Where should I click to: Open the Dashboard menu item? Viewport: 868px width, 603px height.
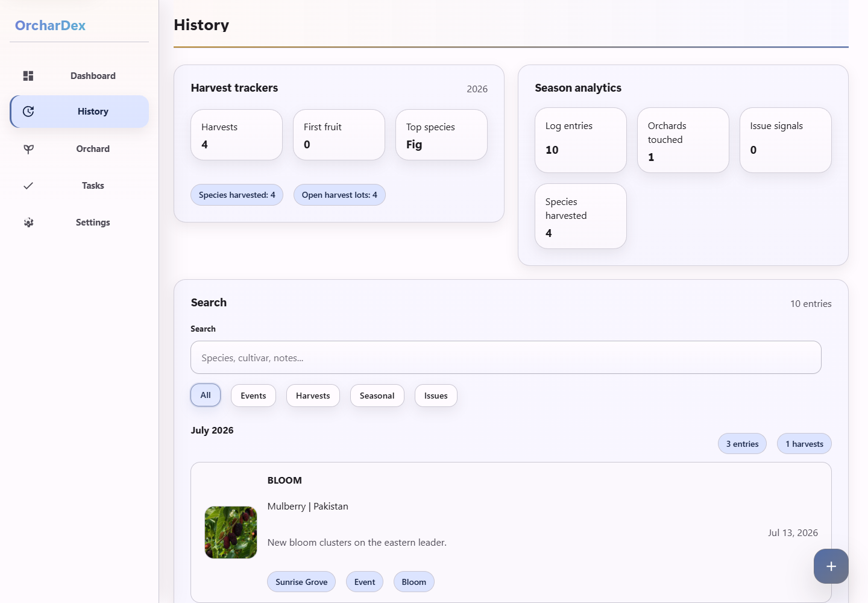[80, 76]
